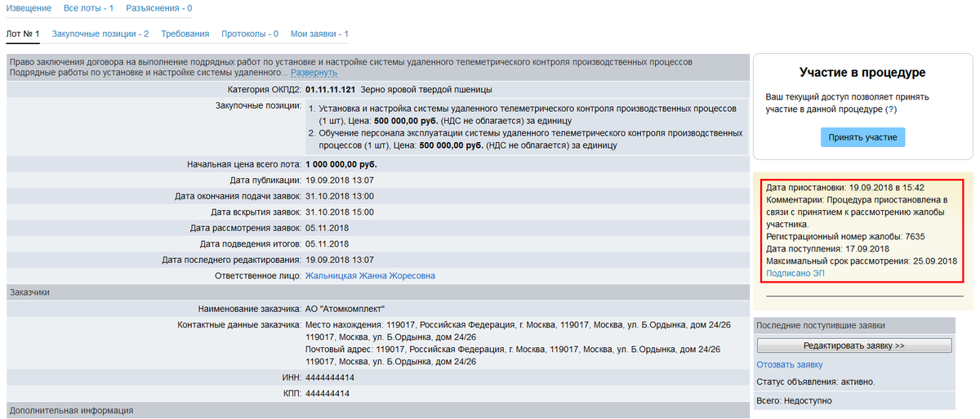Viewport: 980px width, 419px height.
Task: Click the Отозвать заявку link
Action: pos(789,364)
